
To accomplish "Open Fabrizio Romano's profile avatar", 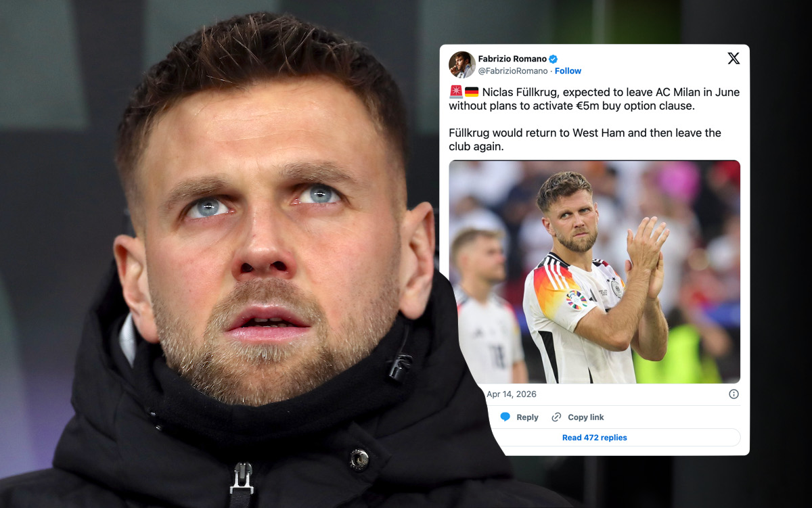I will (461, 64).
